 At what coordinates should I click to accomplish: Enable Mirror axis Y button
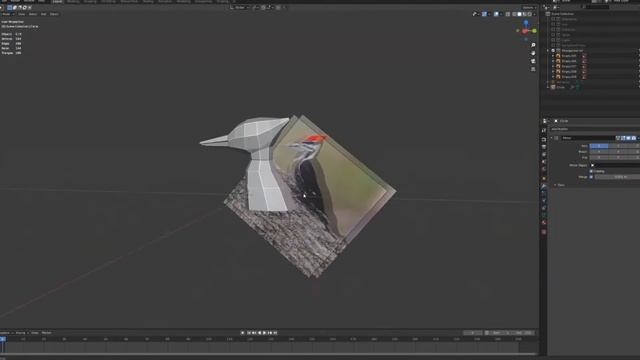(x=618, y=146)
